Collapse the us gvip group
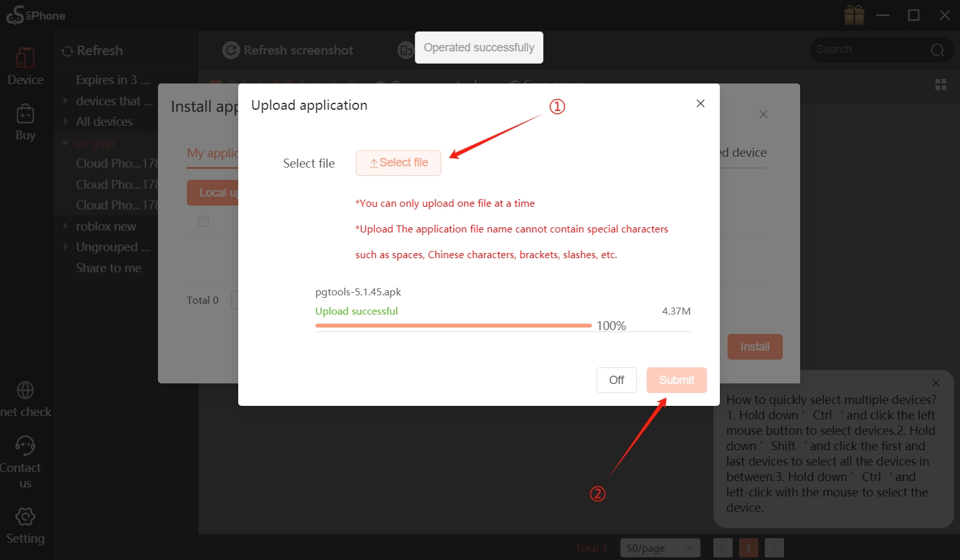The image size is (960, 560). pyautogui.click(x=65, y=143)
